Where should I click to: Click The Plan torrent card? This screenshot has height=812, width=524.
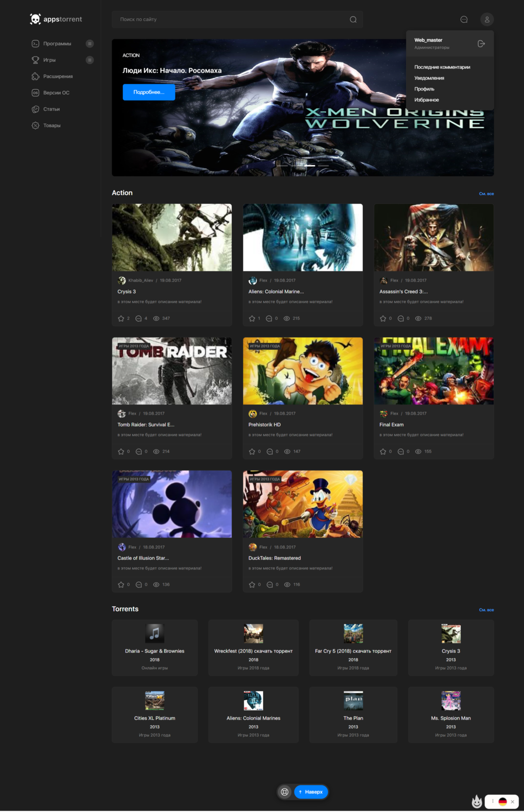[353, 715]
